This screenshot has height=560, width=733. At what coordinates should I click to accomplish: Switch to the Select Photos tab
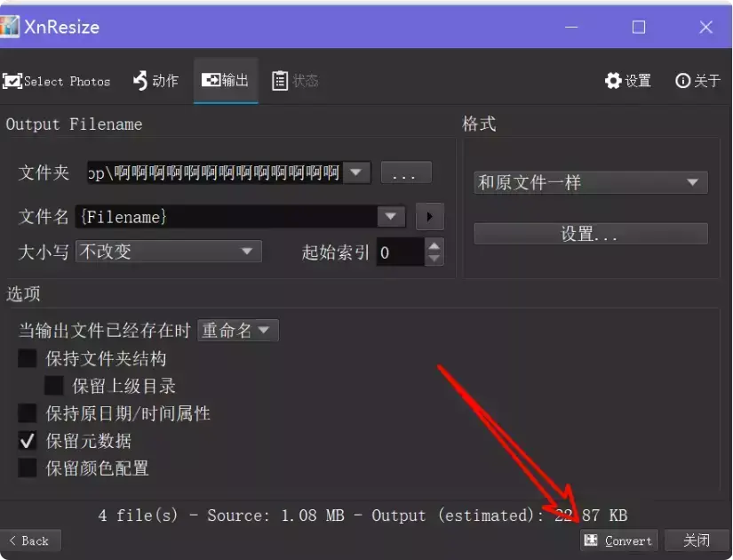(x=57, y=80)
